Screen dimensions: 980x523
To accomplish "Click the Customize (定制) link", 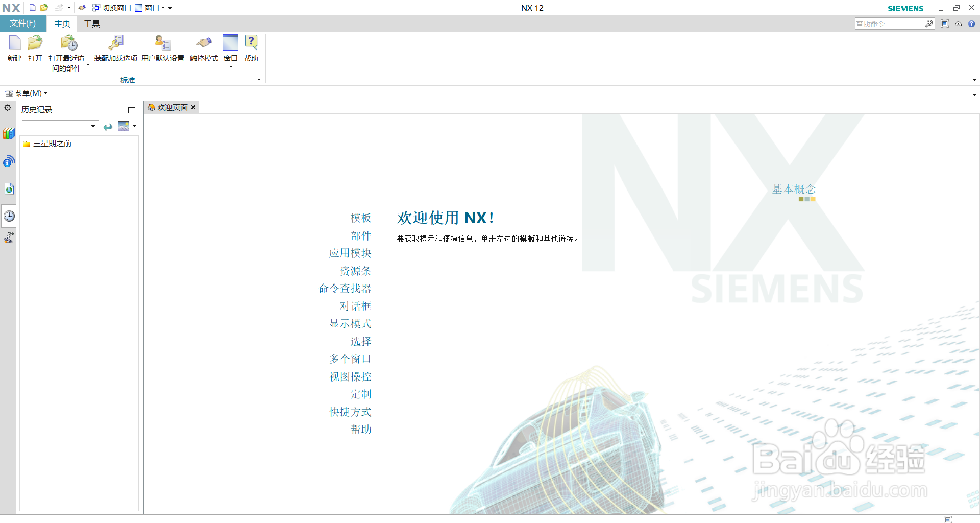I will pos(361,394).
